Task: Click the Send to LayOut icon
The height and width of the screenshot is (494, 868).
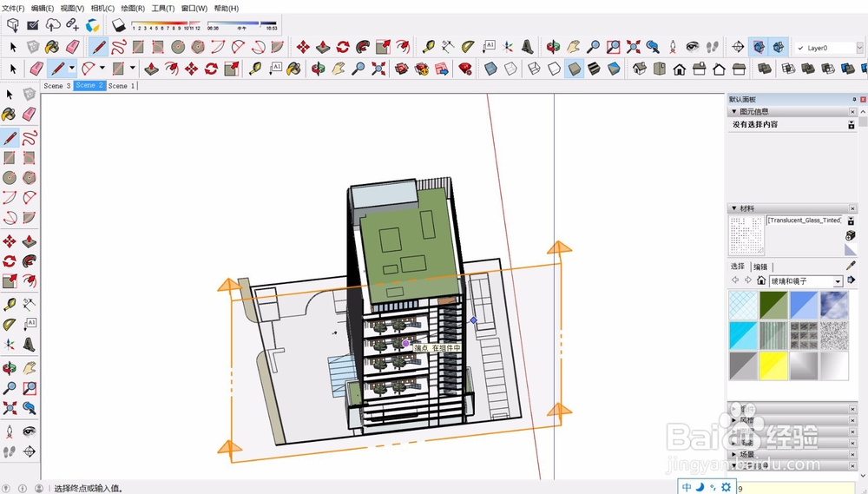Action: point(441,69)
